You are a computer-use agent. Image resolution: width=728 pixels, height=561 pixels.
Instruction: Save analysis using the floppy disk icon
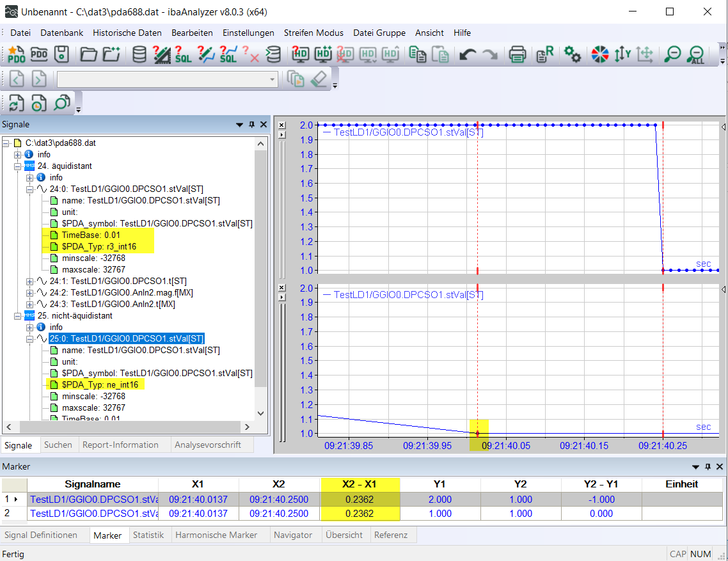[x=61, y=54]
